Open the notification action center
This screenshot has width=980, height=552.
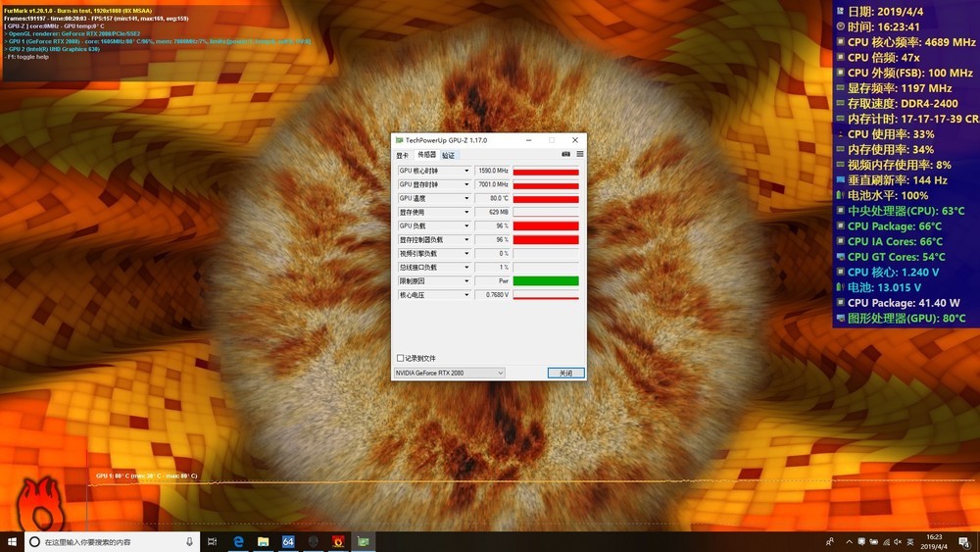pos(965,541)
